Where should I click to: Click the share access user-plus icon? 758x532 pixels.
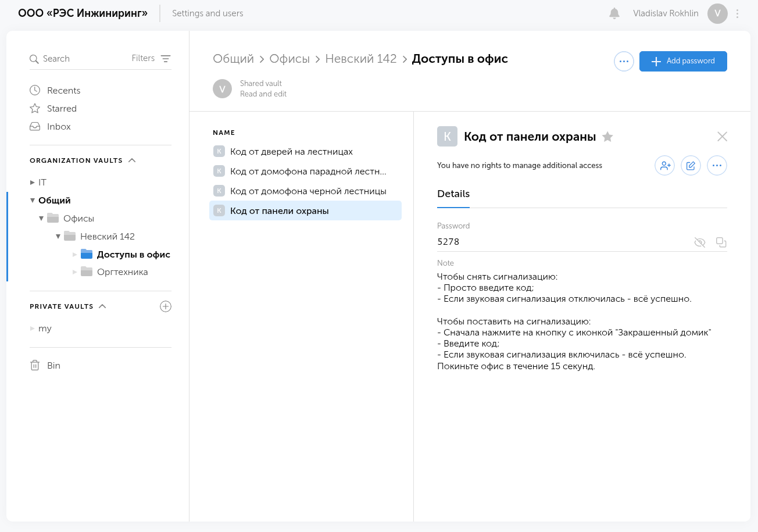pos(664,166)
